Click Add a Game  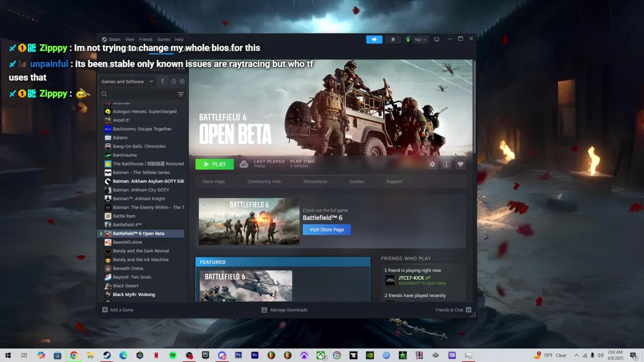coord(118,310)
